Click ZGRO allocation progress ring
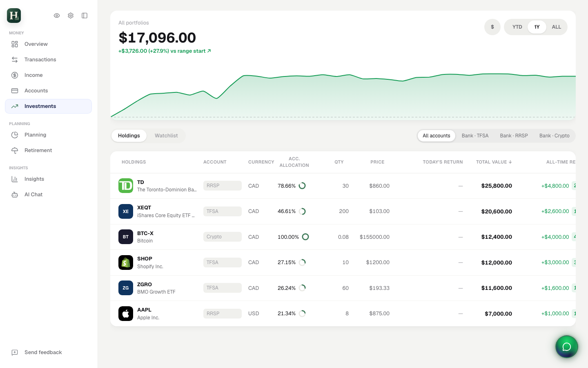This screenshot has width=588, height=368. pyautogui.click(x=302, y=288)
